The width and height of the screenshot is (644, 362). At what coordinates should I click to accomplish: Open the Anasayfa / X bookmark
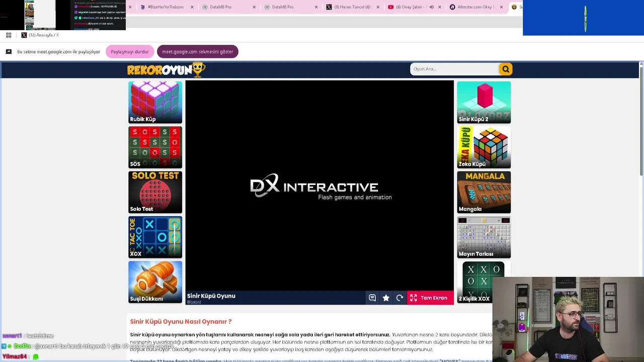40,35
